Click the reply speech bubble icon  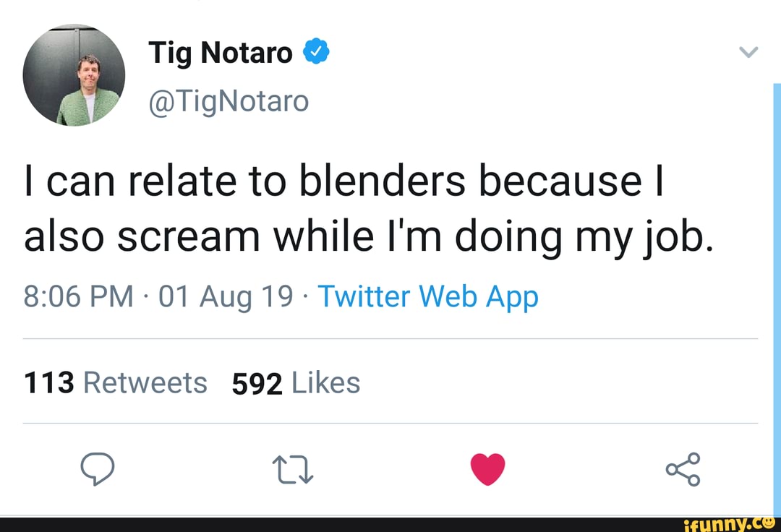pos(97,469)
